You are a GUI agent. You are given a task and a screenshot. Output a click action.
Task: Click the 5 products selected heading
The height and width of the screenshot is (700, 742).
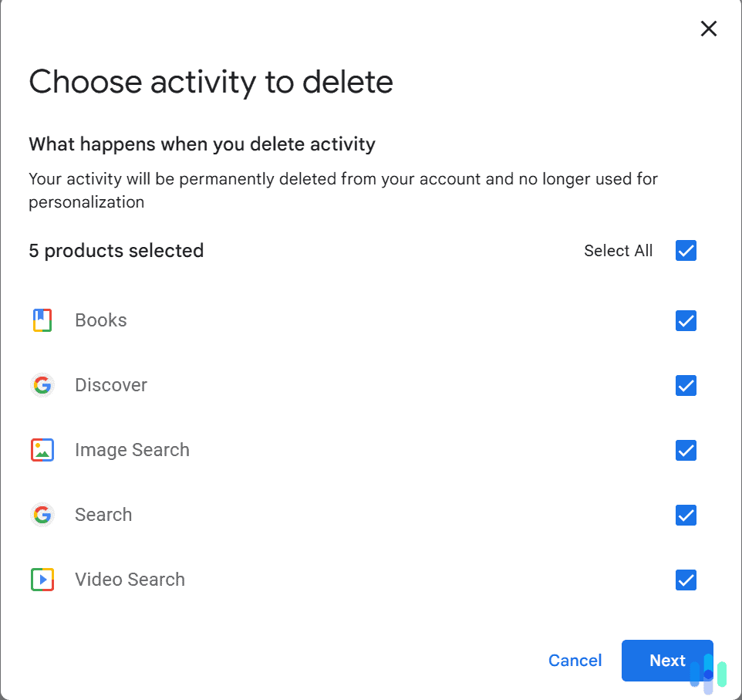pyautogui.click(x=116, y=250)
